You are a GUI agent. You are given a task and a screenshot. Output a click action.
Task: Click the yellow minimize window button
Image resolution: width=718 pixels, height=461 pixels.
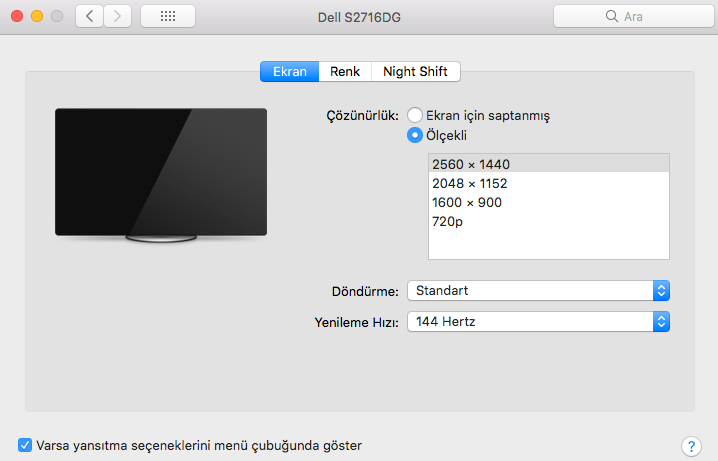37,17
